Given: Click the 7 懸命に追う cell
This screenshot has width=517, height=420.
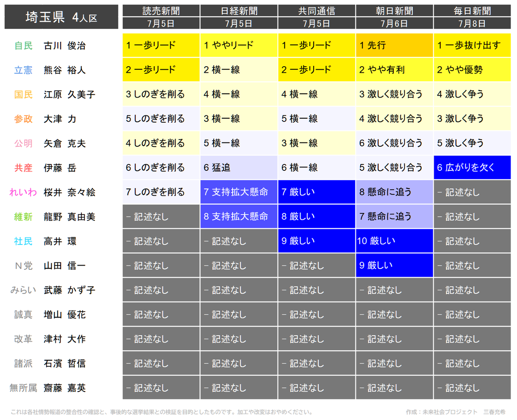Looking at the screenshot, I should (x=395, y=216).
